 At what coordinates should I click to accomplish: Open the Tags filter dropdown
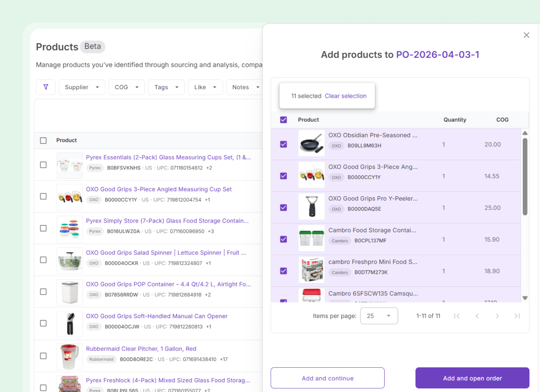pyautogui.click(x=166, y=87)
